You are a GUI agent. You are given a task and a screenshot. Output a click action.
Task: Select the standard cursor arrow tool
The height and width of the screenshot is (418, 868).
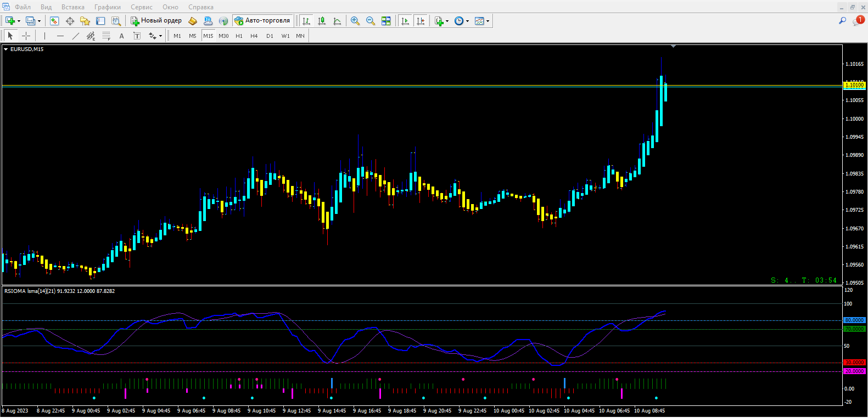point(10,36)
